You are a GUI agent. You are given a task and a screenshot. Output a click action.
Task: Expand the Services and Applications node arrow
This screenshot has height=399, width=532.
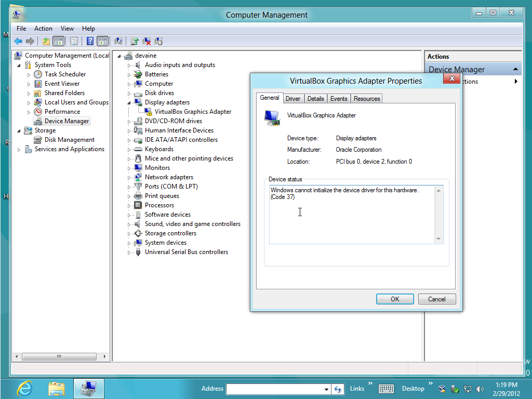[19, 150]
